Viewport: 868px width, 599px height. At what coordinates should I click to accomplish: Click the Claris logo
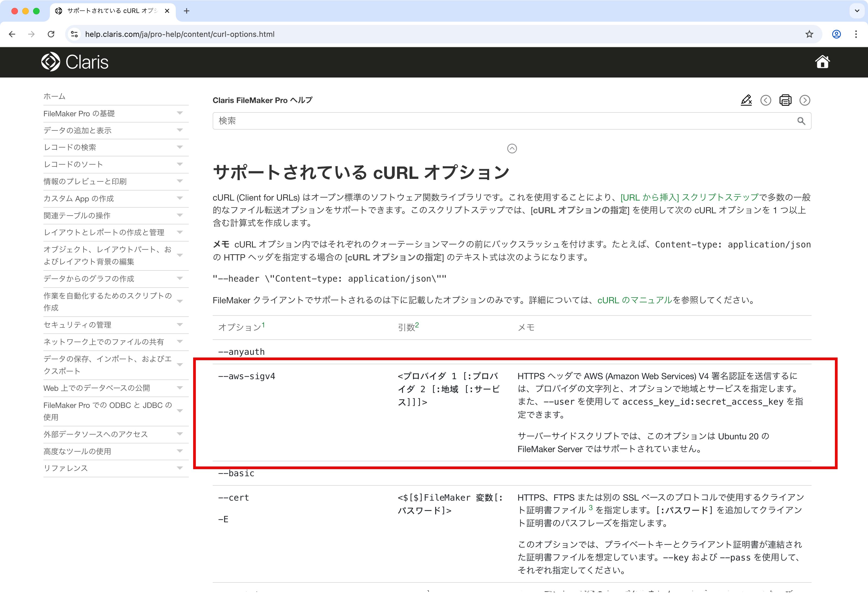pyautogui.click(x=75, y=62)
